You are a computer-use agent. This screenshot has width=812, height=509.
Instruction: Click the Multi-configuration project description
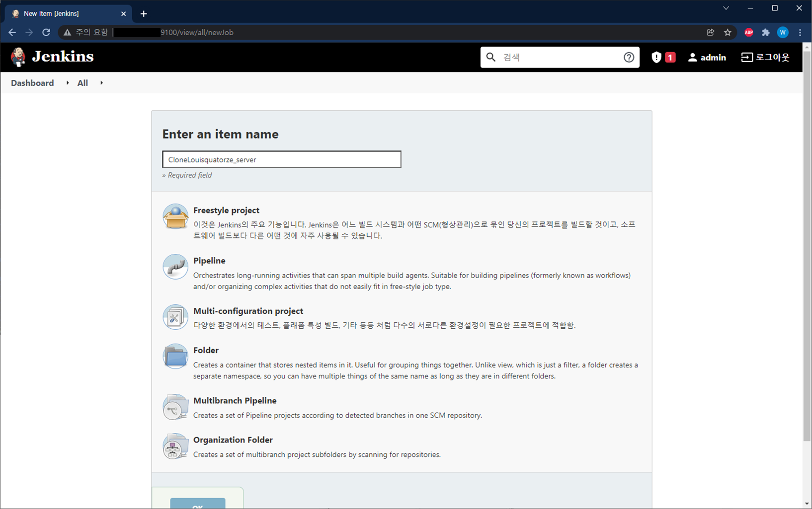[384, 325]
